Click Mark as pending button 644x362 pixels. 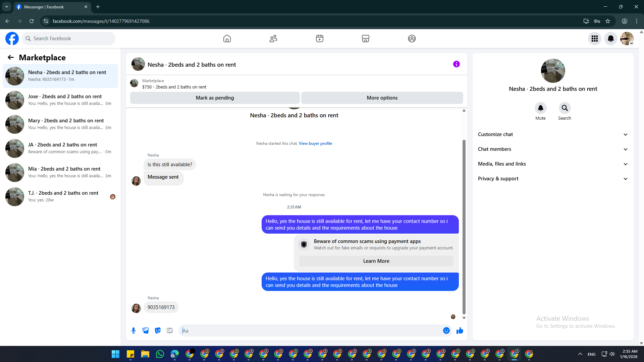tap(215, 98)
